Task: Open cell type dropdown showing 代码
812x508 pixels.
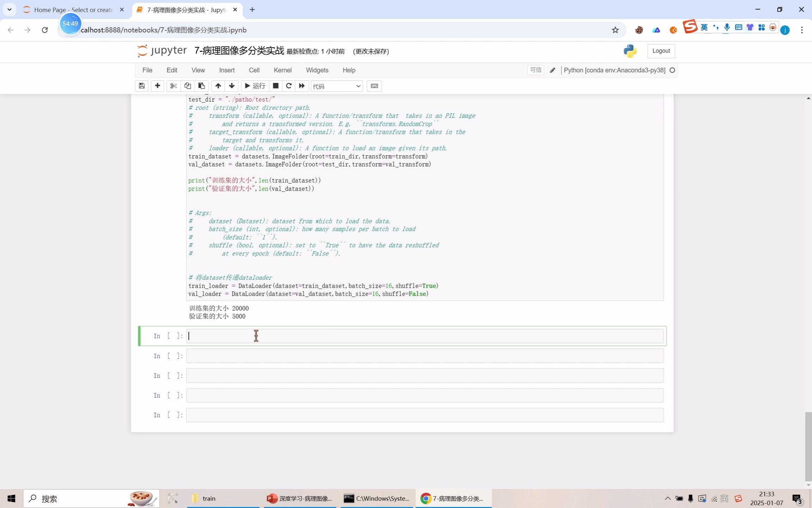Action: tap(337, 86)
